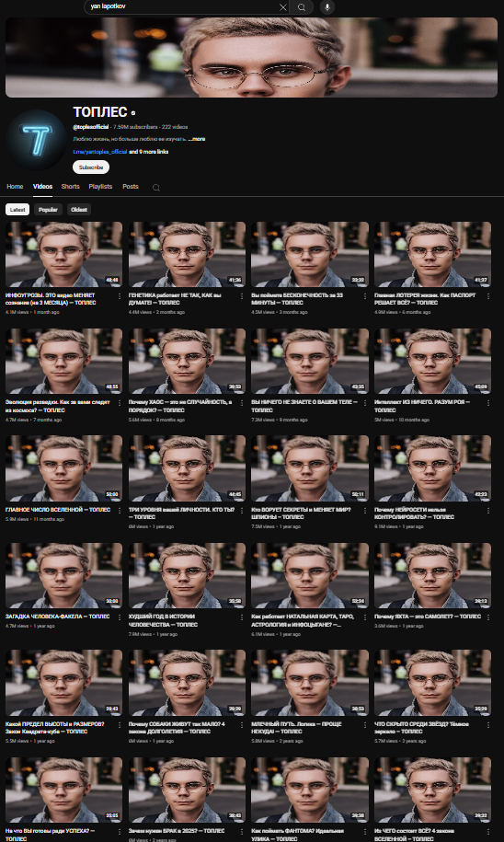The height and width of the screenshot is (842, 504).
Task: Play the Как поймать ФАНТОМА thumbnail
Action: click(x=310, y=790)
